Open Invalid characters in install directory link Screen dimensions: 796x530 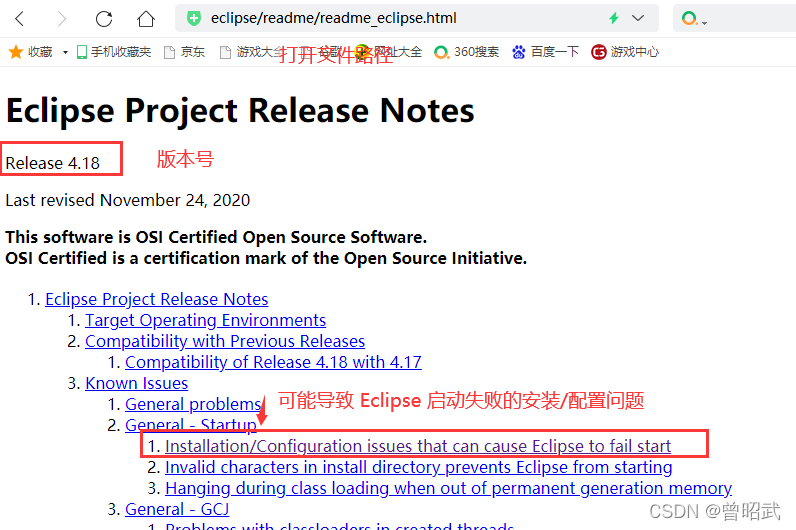pyautogui.click(x=418, y=467)
